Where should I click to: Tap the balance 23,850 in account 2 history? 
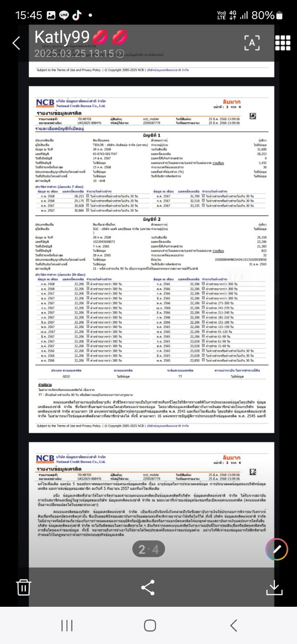[x=194, y=361]
